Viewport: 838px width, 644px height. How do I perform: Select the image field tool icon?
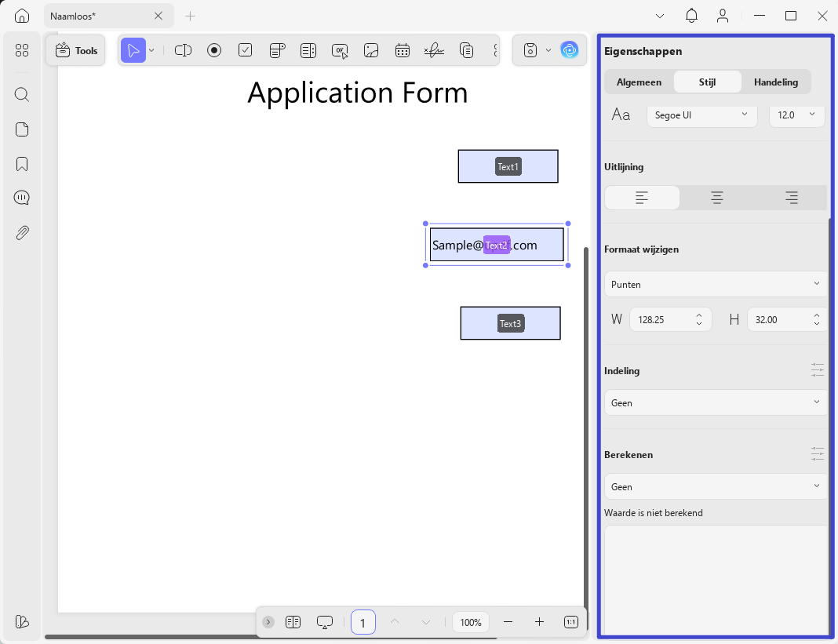coord(371,51)
